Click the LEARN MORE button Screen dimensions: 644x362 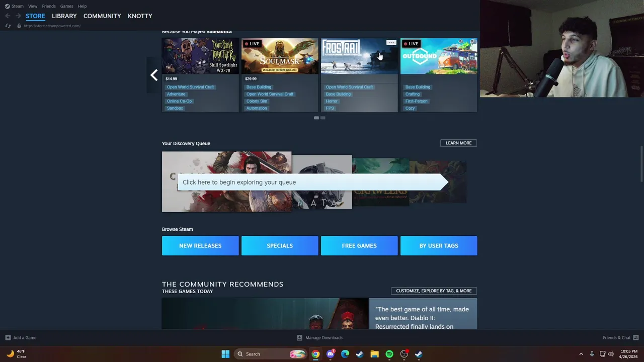tap(458, 143)
